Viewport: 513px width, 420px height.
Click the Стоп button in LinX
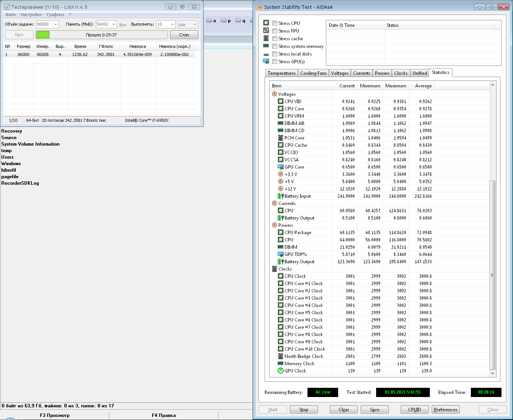coord(184,35)
